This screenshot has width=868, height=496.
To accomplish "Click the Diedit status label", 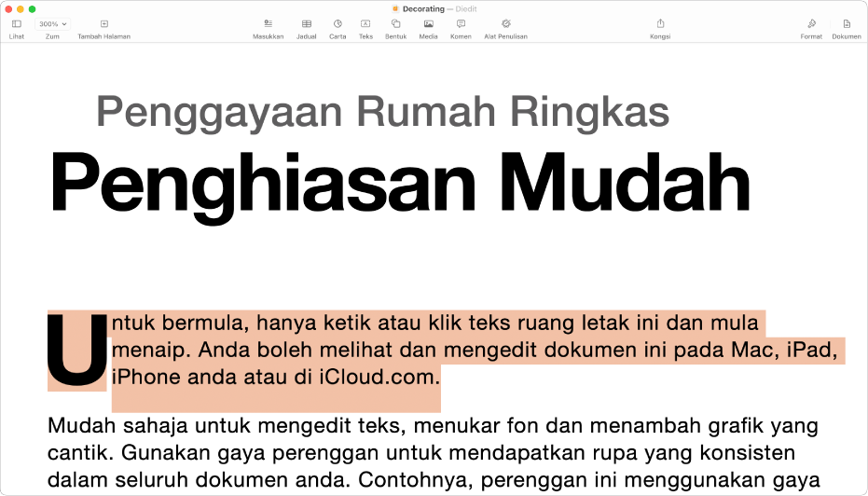I will (x=466, y=9).
